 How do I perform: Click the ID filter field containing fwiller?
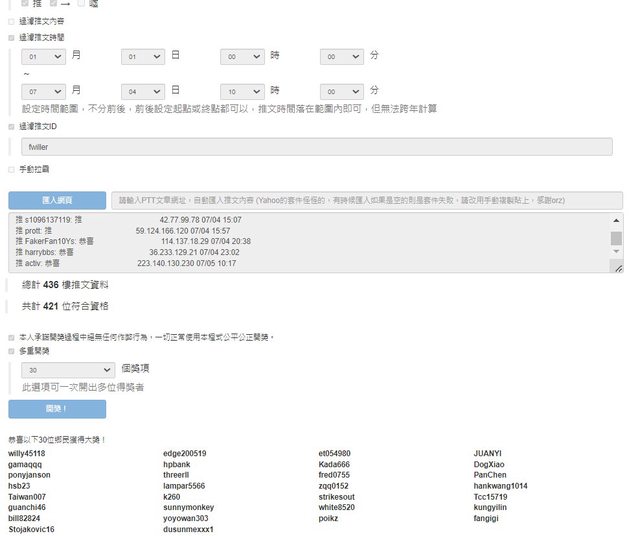317,147
